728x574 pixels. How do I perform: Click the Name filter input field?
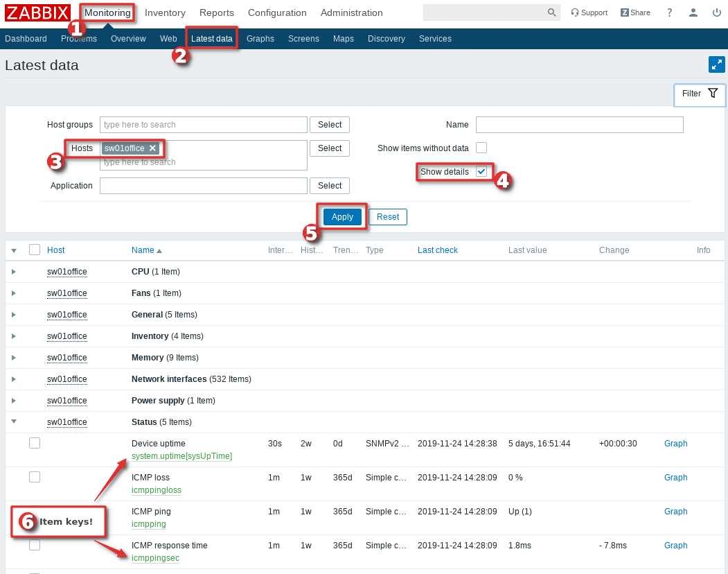click(579, 125)
